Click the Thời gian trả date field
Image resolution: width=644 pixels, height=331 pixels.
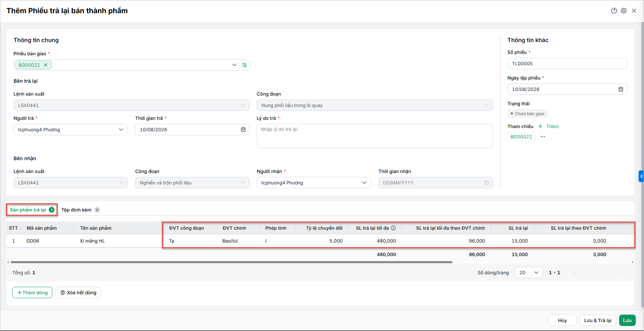coord(192,129)
